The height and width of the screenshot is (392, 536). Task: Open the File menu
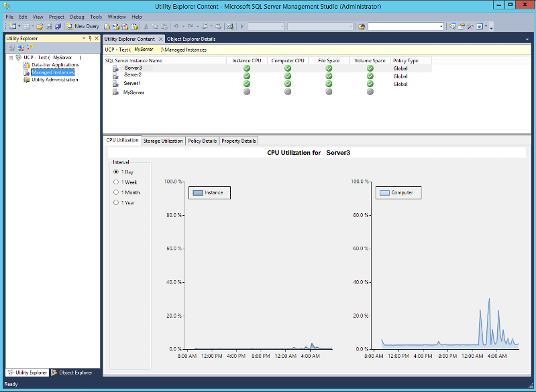9,17
